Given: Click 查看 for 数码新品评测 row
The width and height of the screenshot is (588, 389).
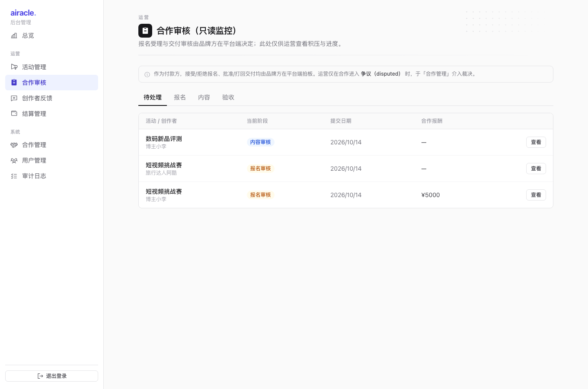Looking at the screenshot, I should (x=536, y=142).
